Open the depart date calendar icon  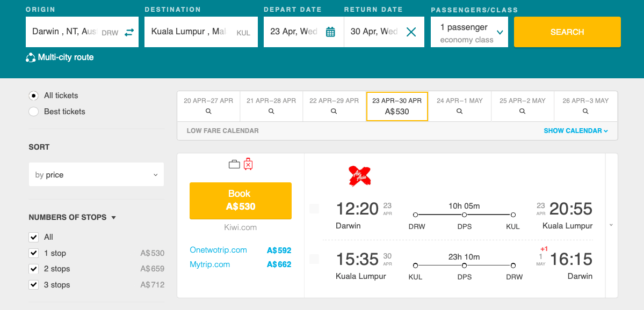tap(330, 32)
